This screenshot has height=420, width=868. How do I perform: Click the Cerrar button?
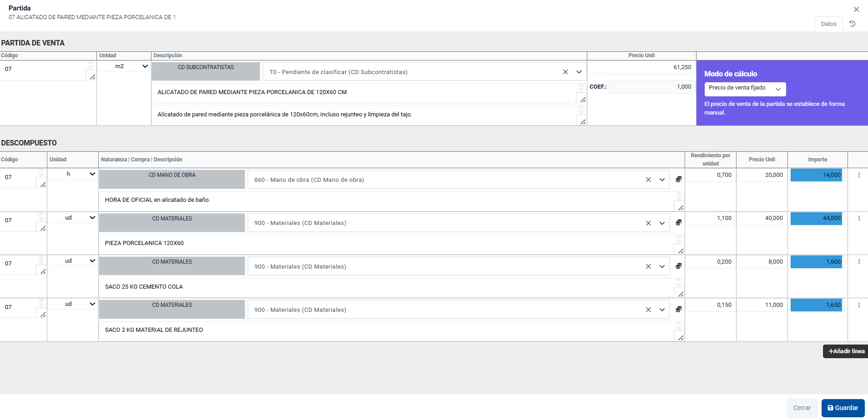tap(802, 408)
